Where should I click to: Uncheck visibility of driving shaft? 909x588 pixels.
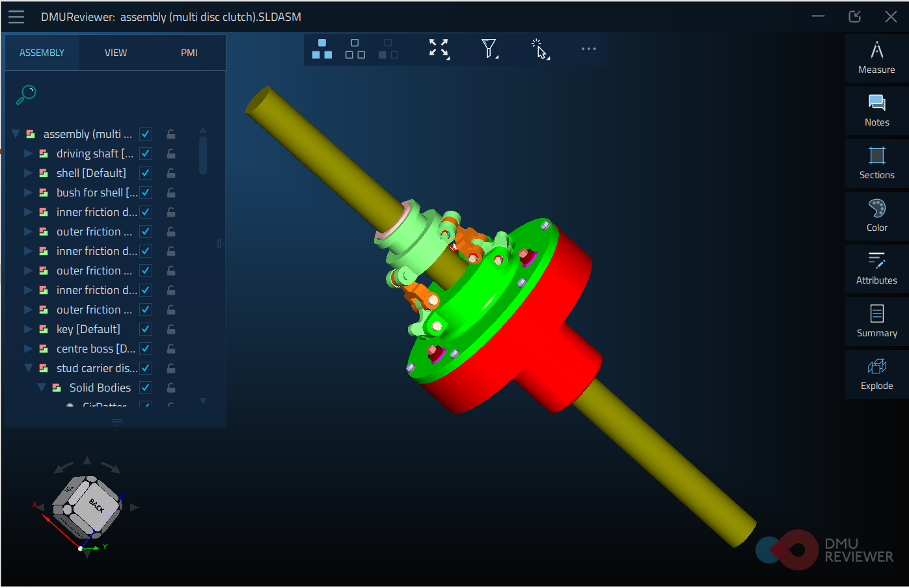146,154
